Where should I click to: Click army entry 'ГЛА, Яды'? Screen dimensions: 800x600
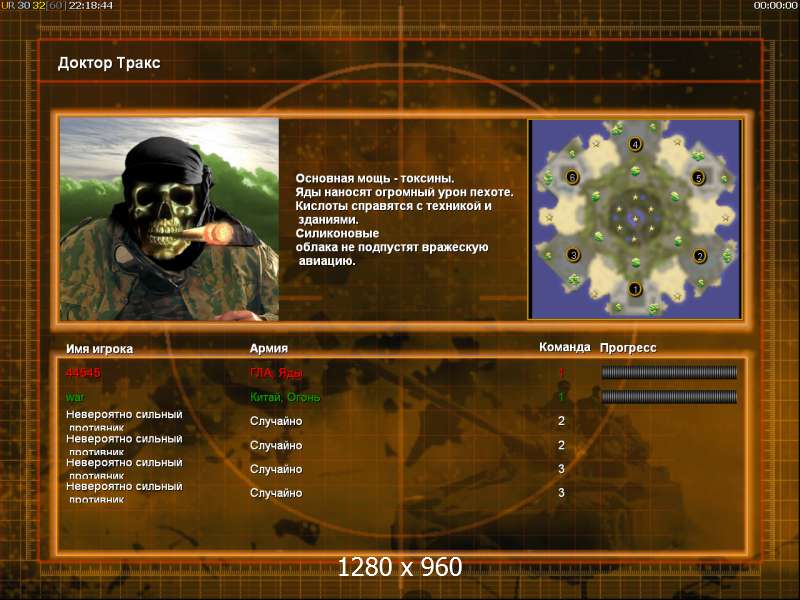click(276, 373)
